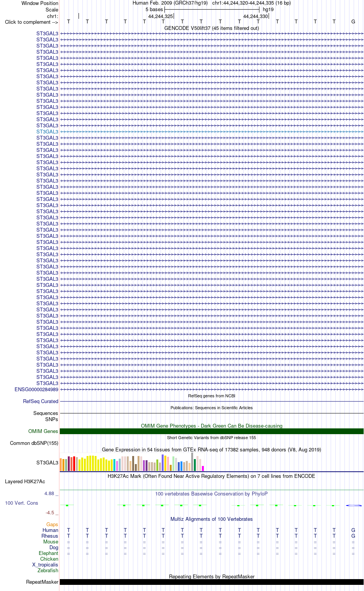
Task: Click 'Human Feb. 2009 (GRCh37/hg19)' assembly text
Action: coord(170,3)
